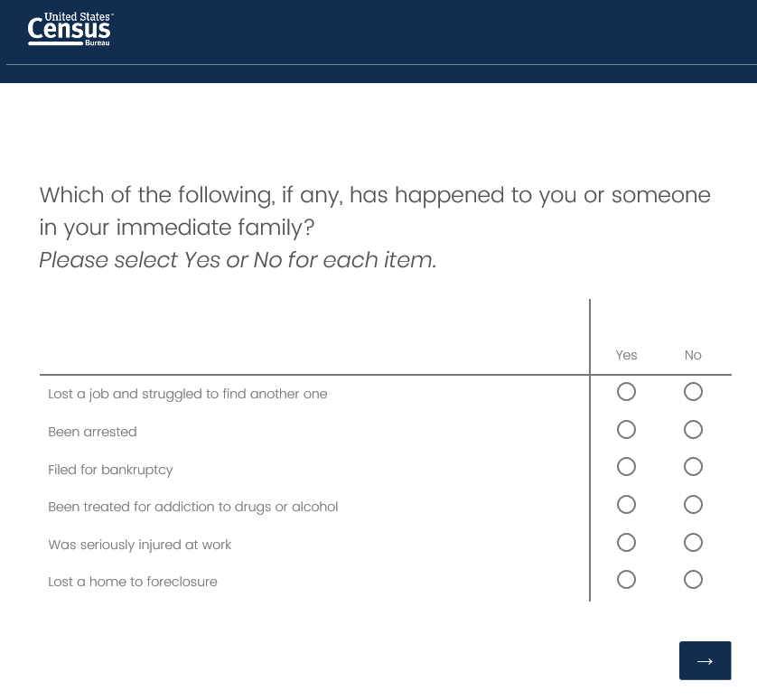Pick No for seriously injured at work
Screen dimensions: 757x700
pyautogui.click(x=693, y=543)
